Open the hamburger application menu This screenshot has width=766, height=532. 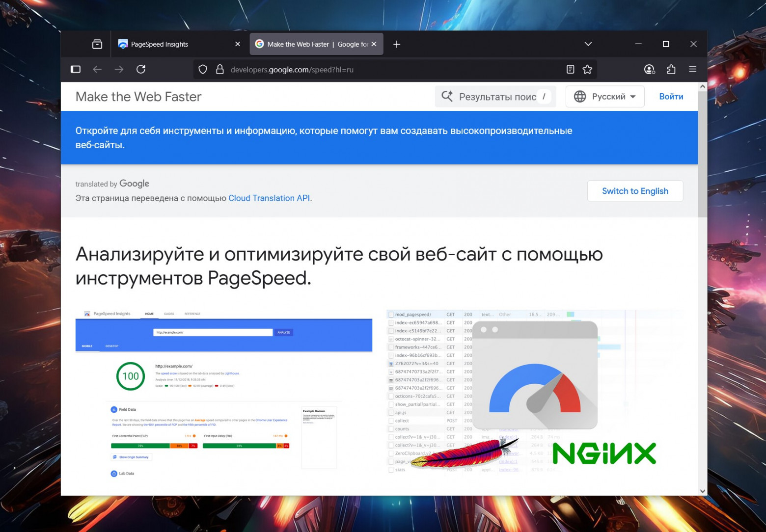pos(693,69)
